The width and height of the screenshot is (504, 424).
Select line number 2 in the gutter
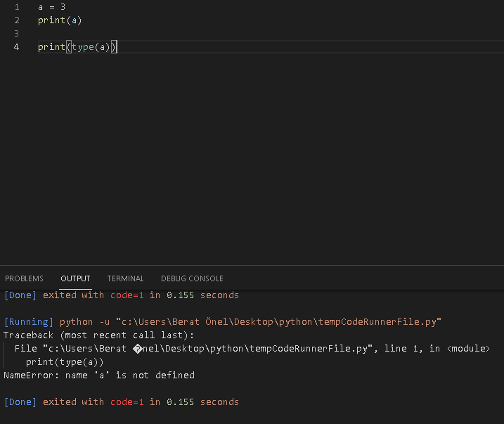click(16, 20)
